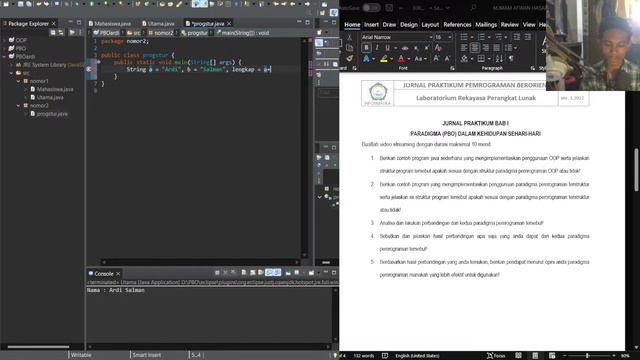Viewport: 640px width, 360px height.
Task: Toggle Writable indicator in Eclipse status bar
Action: (x=81, y=355)
